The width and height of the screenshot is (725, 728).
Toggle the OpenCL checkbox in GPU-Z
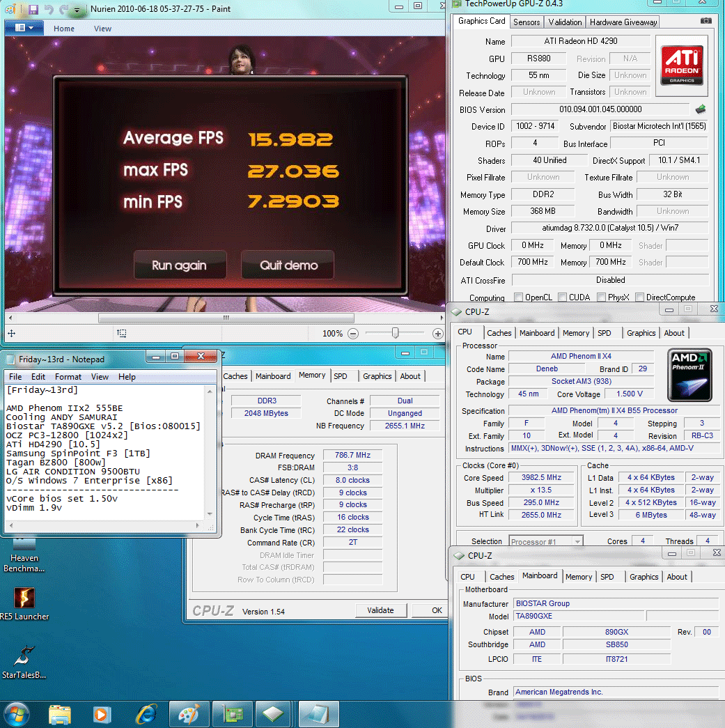point(518,297)
